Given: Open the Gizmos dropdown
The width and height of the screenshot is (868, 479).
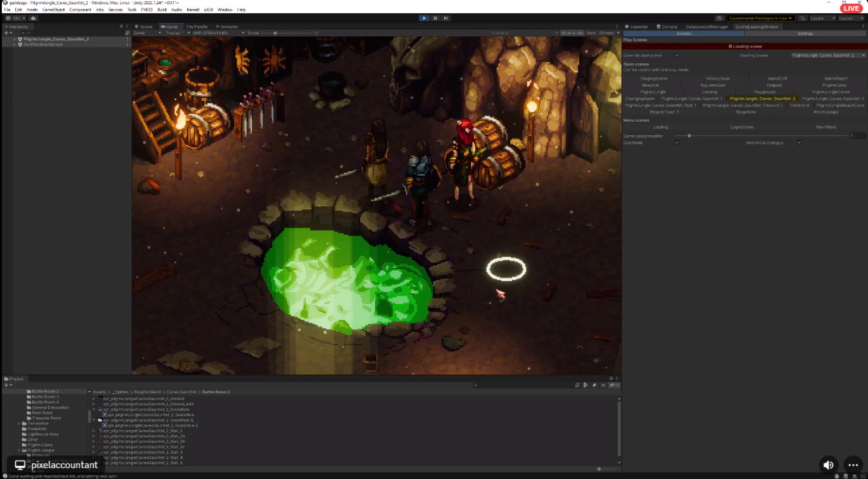Looking at the screenshot, I should click(x=608, y=32).
